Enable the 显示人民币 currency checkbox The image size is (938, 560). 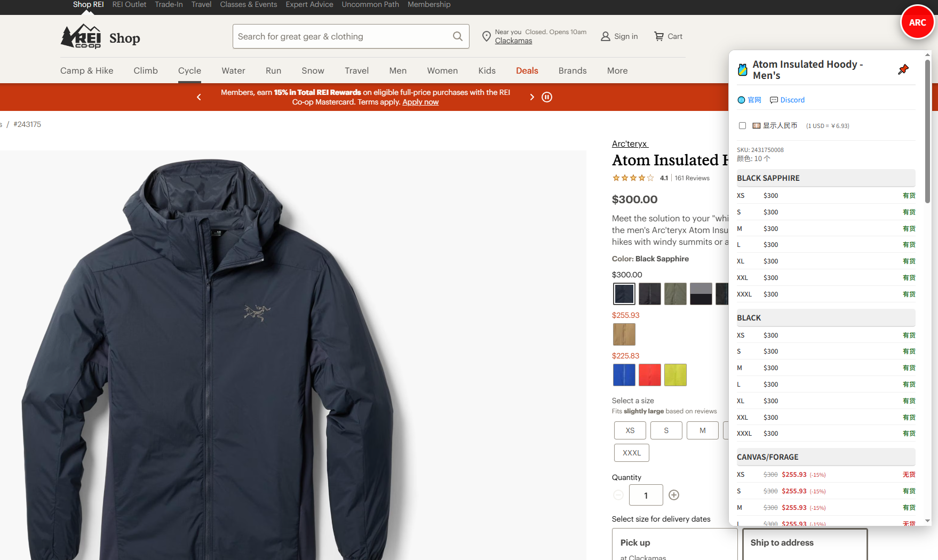tap(742, 126)
